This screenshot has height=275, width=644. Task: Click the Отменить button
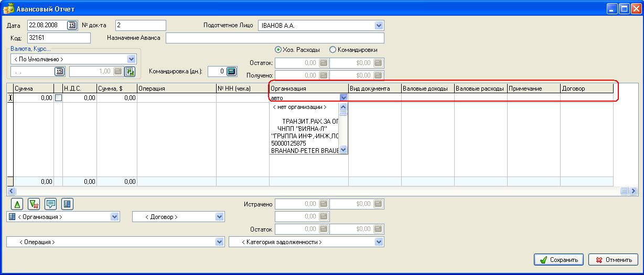613,260
